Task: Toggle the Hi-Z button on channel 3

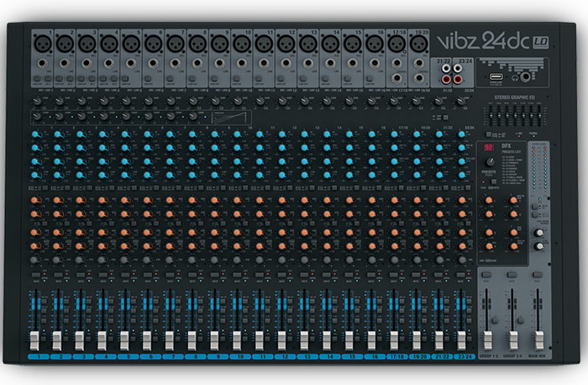Action: tap(92, 79)
